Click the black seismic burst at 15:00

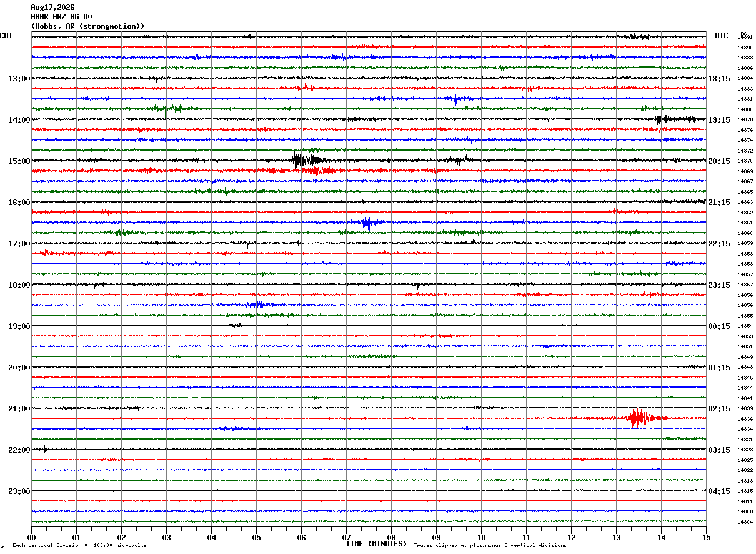click(307, 159)
